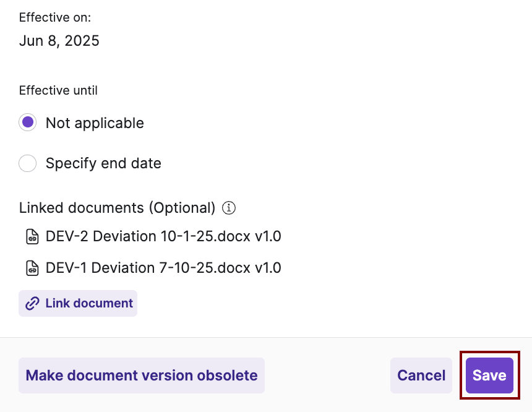
Task: Click the Cancel button
Action: click(x=421, y=376)
